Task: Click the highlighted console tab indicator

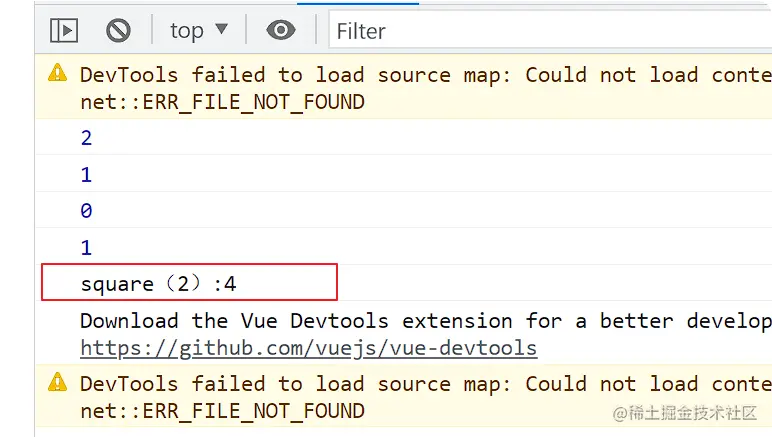Action: 358,3
